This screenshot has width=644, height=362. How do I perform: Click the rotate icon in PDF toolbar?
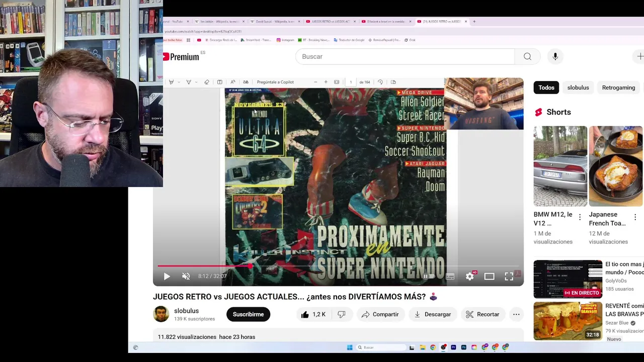[x=380, y=82]
